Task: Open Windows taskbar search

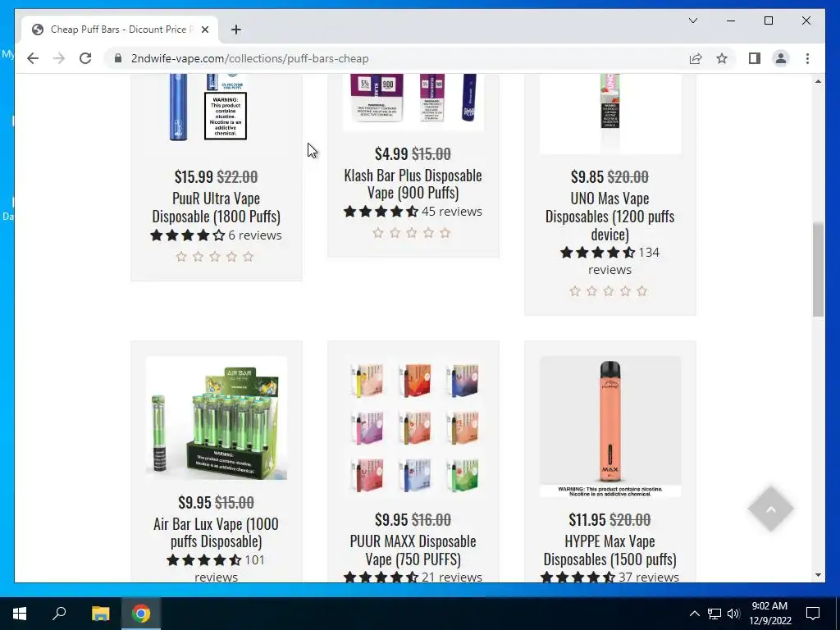Action: [59, 614]
